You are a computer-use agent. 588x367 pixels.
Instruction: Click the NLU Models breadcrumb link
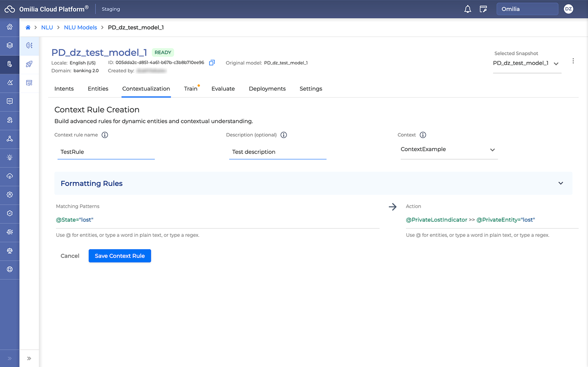coord(80,28)
